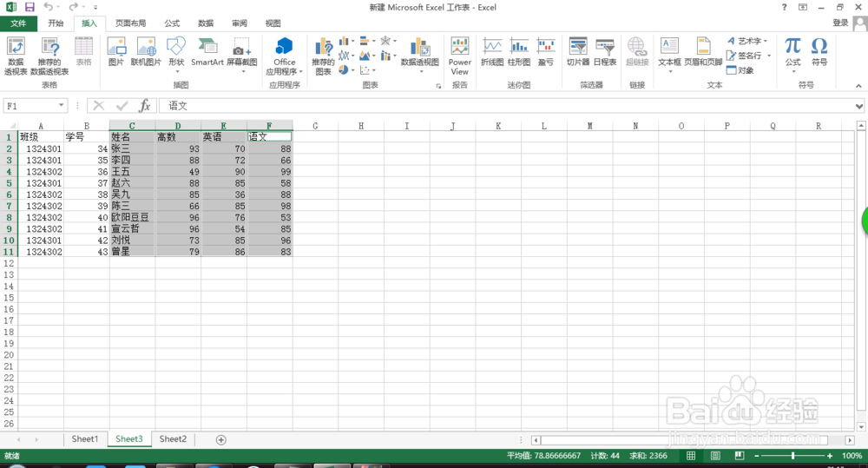
Task: Switch to the View tab
Action: (x=273, y=23)
